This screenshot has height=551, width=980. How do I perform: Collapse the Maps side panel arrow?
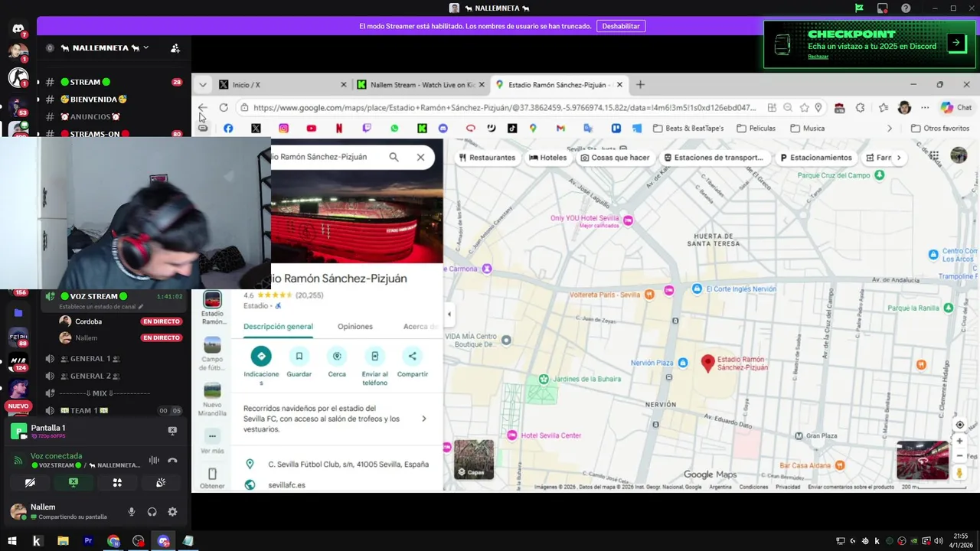pos(449,315)
